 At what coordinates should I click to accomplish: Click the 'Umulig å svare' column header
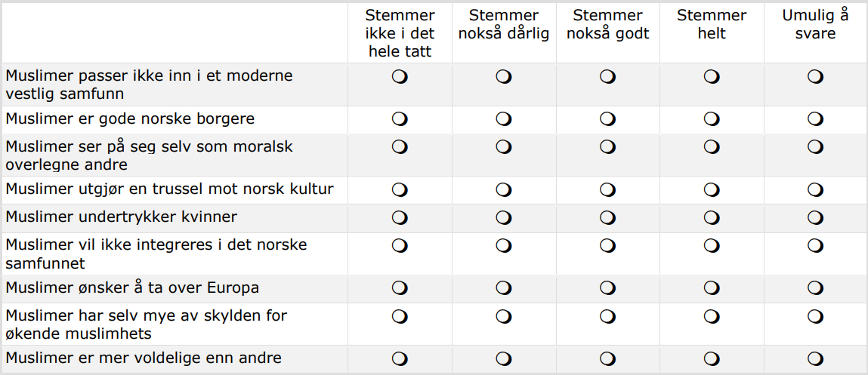pyautogui.click(x=815, y=25)
